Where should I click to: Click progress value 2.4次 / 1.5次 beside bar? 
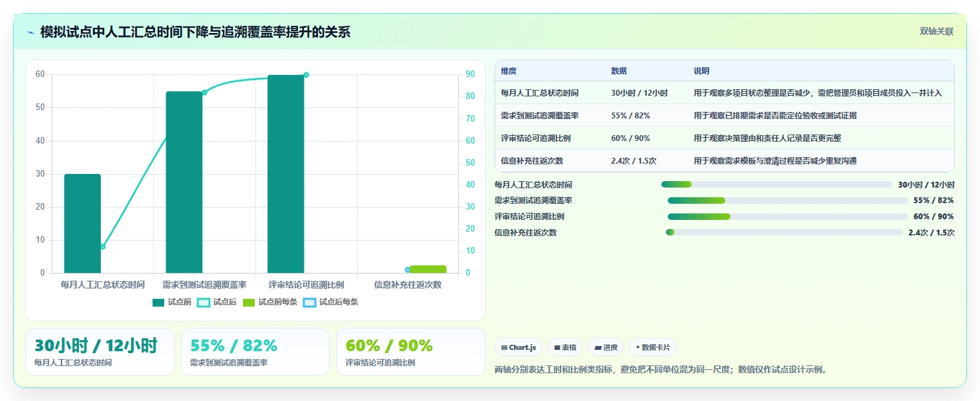tap(932, 232)
